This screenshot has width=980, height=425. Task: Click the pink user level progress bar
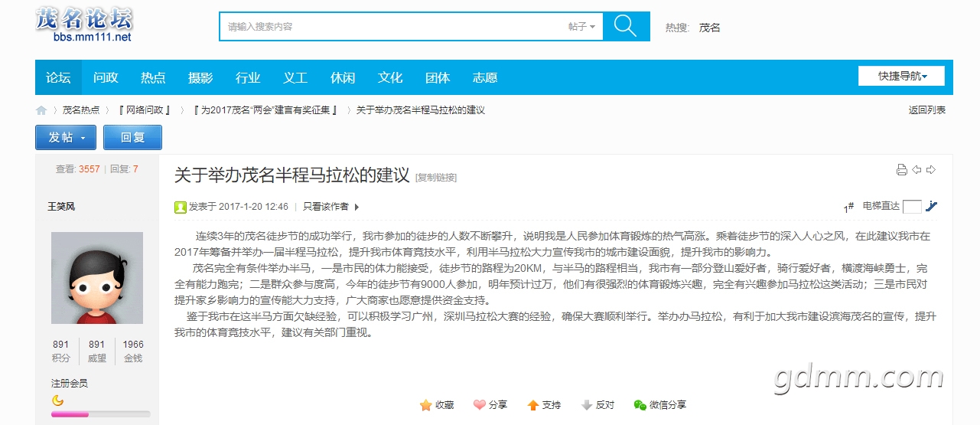tap(101, 414)
